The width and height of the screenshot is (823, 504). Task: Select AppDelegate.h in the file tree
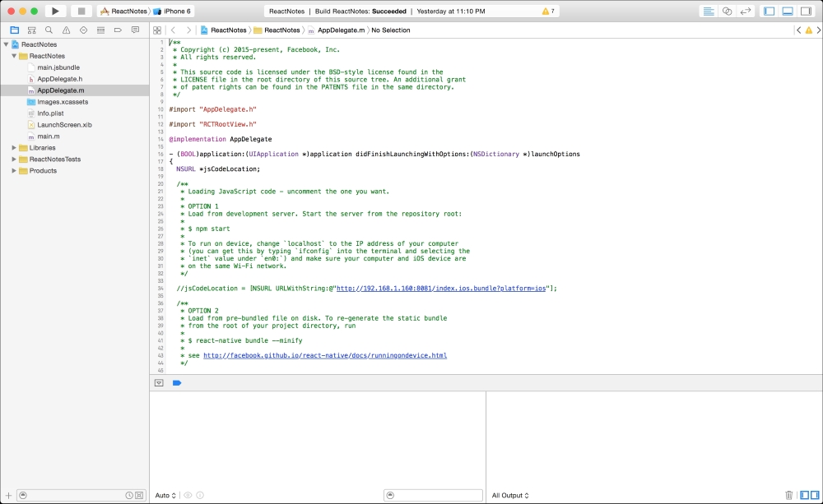[59, 79]
